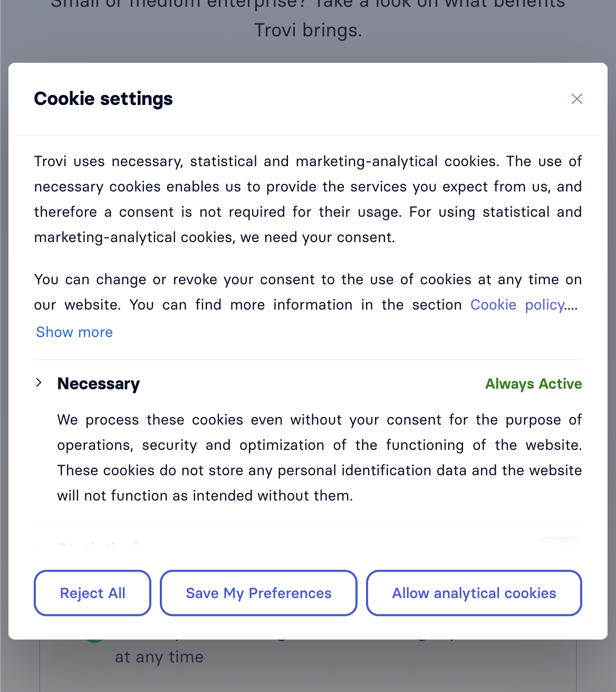The width and height of the screenshot is (616, 692).
Task: Open the Cookie policy link
Action: click(517, 305)
